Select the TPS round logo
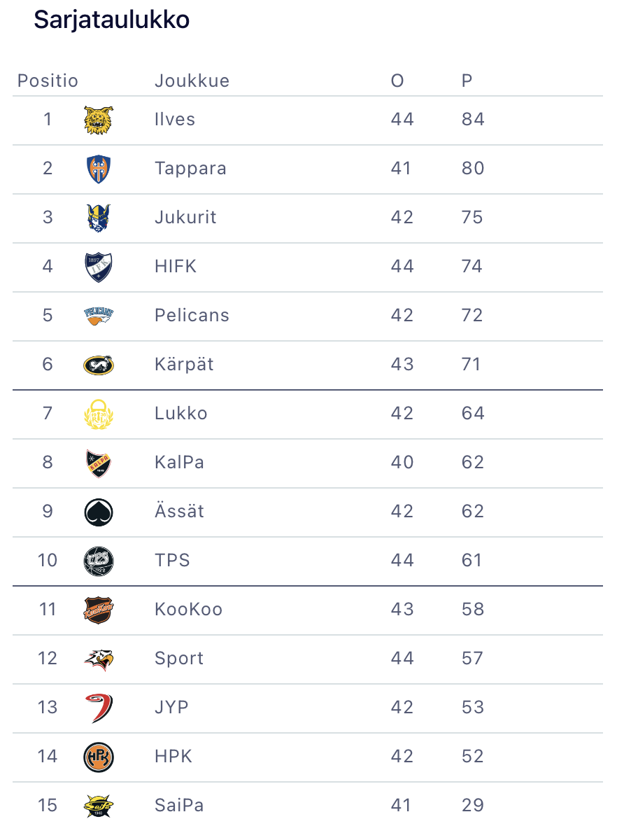Viewport: 617px width, 840px height. pyautogui.click(x=98, y=561)
